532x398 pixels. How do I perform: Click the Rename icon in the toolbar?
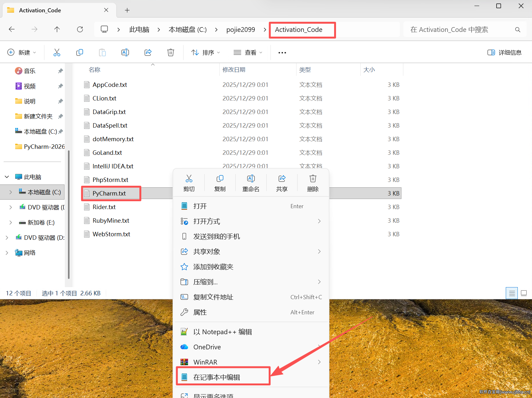click(x=125, y=52)
